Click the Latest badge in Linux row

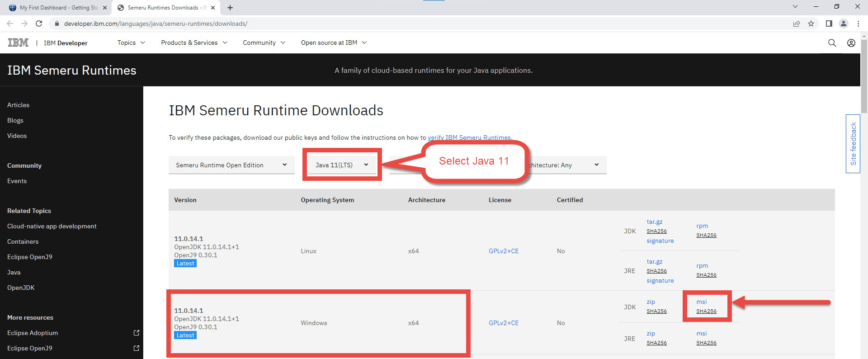[185, 264]
